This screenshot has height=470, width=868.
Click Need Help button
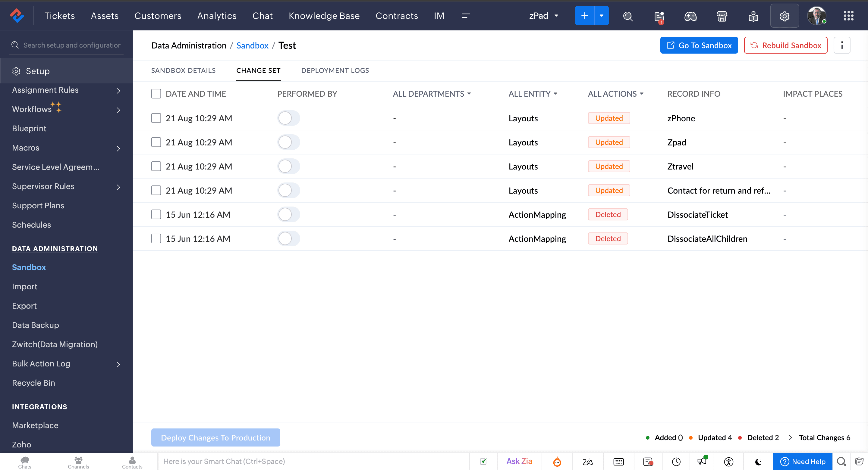click(803, 462)
